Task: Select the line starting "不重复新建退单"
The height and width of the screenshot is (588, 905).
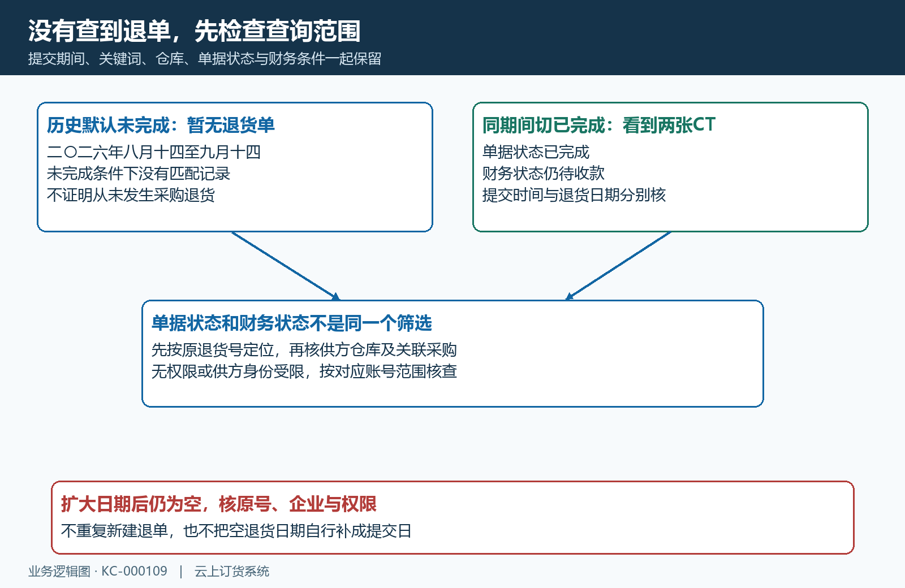Action: [x=236, y=531]
